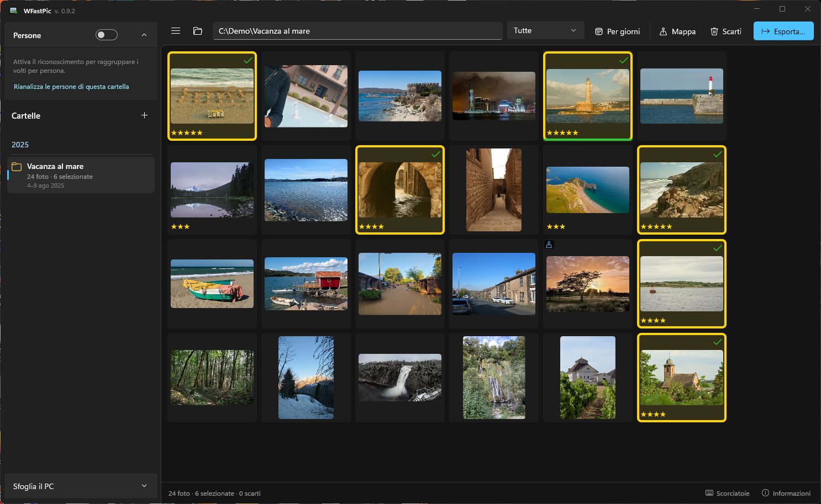
Task: Click the Rianalizza le persone di questa cartella link
Action: coord(71,87)
